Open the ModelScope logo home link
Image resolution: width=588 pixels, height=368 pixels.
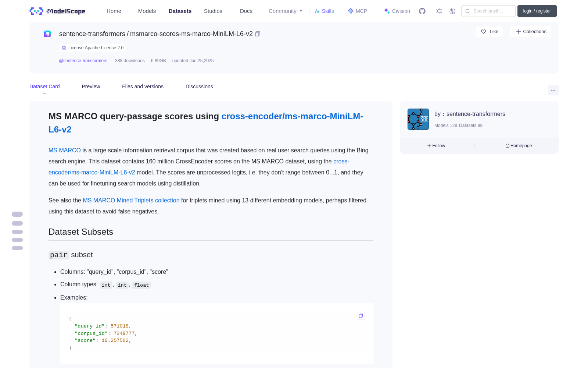click(57, 11)
